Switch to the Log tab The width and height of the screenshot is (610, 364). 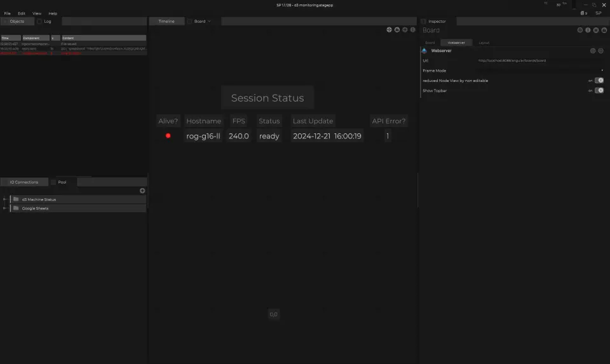pos(48,22)
